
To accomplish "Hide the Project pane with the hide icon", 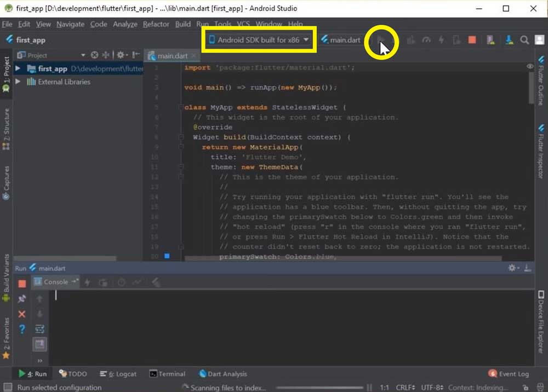I will (135, 55).
